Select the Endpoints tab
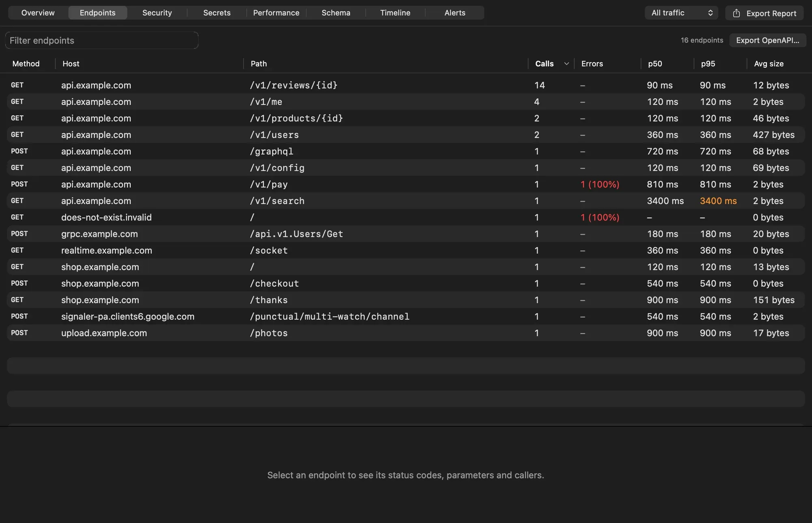 97,13
